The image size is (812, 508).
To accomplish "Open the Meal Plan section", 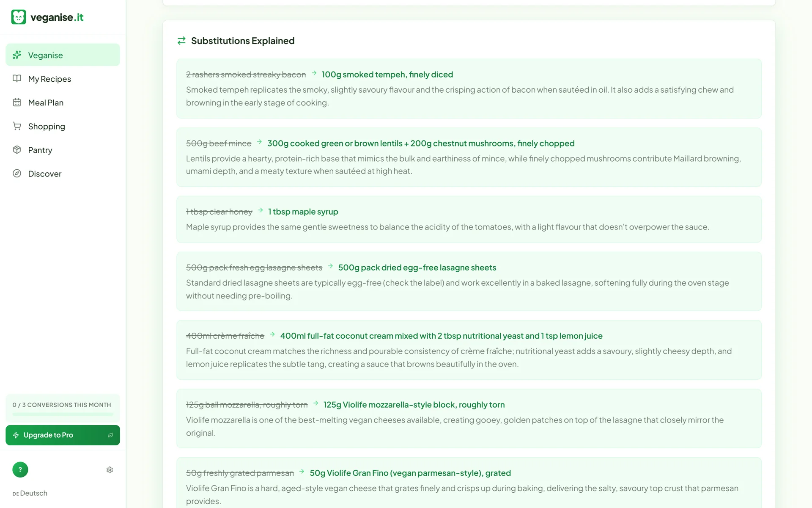I will pyautogui.click(x=63, y=102).
